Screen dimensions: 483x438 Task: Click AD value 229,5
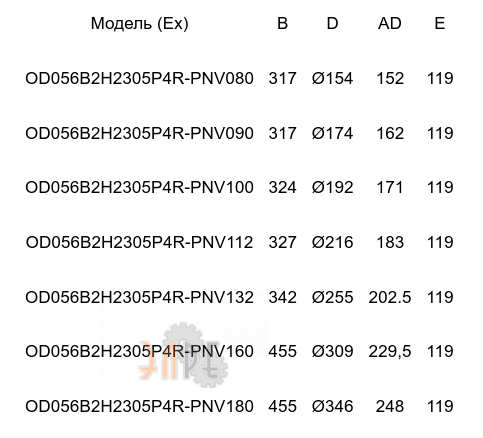tap(390, 351)
